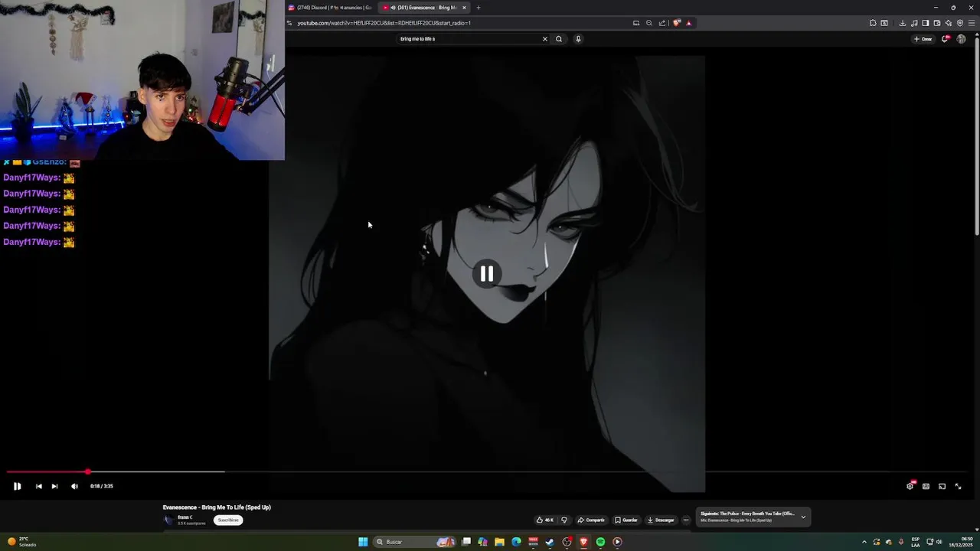Open the clock showing 06:50
Screen dimensions: 980x551
coord(960,542)
